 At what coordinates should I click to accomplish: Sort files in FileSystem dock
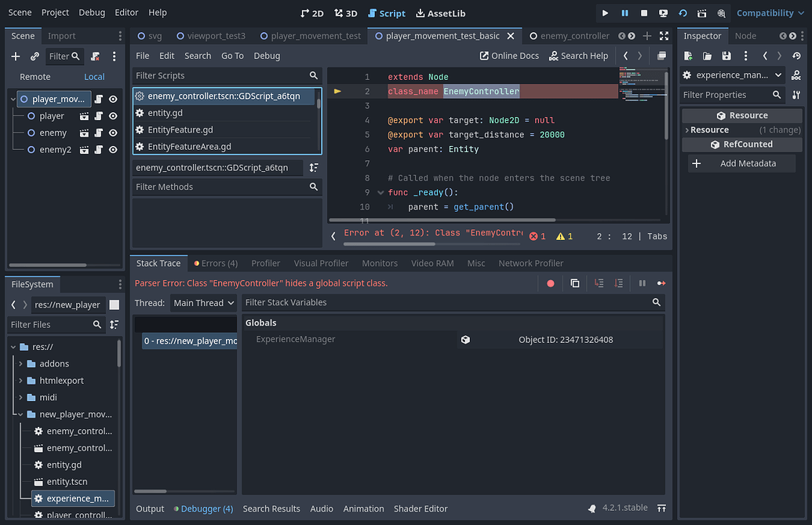click(x=115, y=325)
